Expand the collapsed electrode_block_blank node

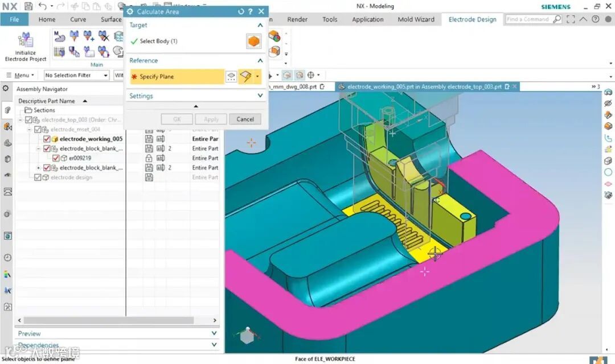39,168
